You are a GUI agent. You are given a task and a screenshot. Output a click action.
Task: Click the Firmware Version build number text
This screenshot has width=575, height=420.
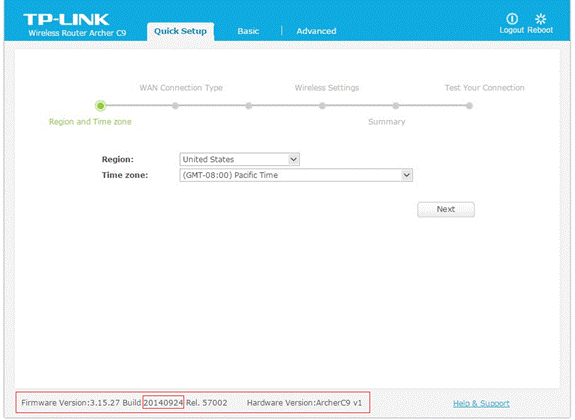(x=163, y=403)
